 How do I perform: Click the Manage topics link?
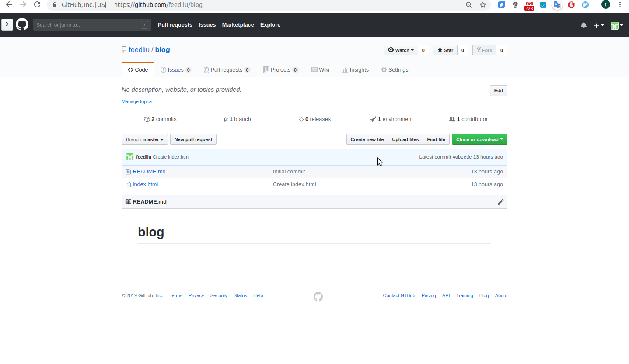point(137,101)
